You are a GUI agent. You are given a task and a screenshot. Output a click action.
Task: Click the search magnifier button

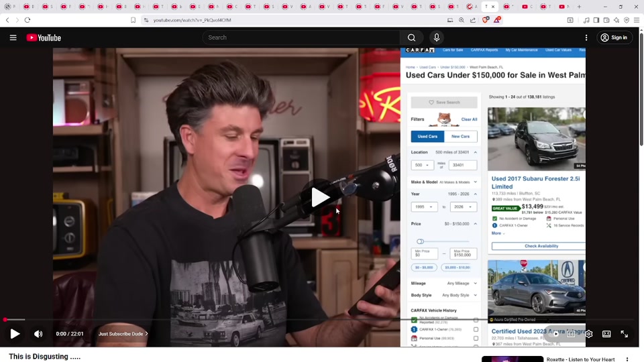(411, 38)
